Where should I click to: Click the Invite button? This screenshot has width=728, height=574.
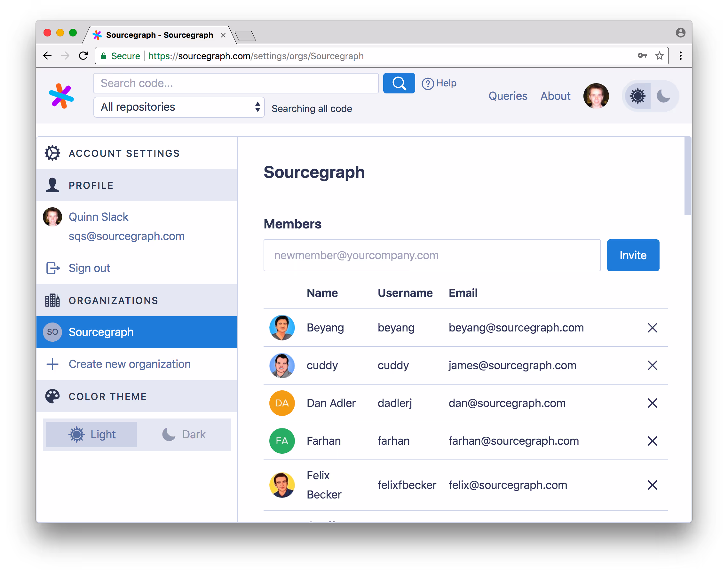[633, 255]
